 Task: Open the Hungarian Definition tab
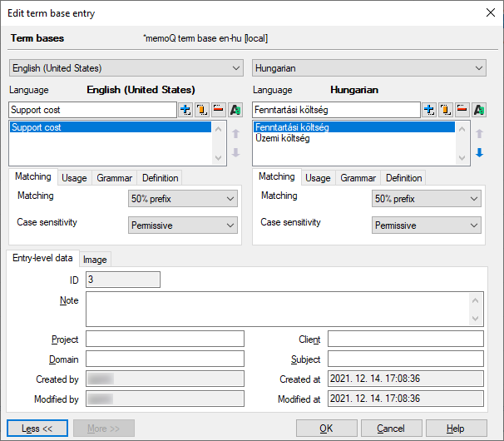(403, 178)
